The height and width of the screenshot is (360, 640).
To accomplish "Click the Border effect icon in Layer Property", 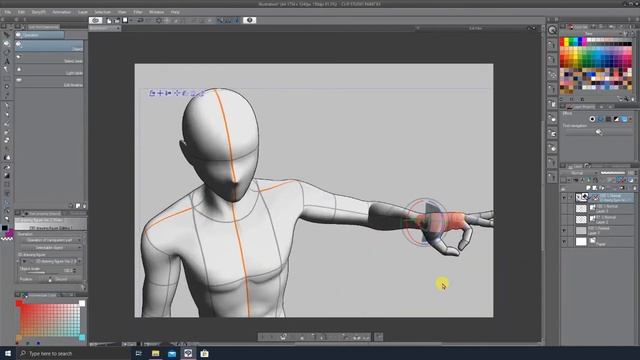I will click(592, 119).
